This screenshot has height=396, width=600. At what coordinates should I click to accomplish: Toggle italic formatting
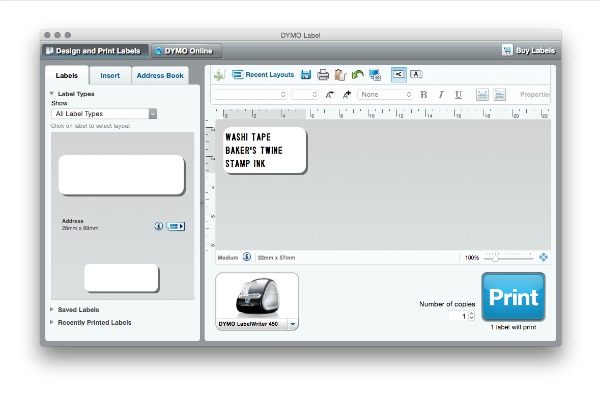441,95
